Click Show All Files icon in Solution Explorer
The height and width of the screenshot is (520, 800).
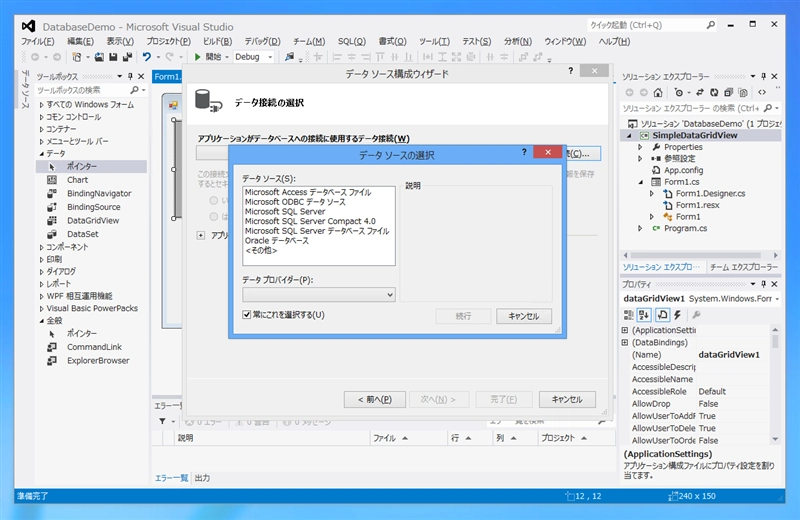(743, 92)
